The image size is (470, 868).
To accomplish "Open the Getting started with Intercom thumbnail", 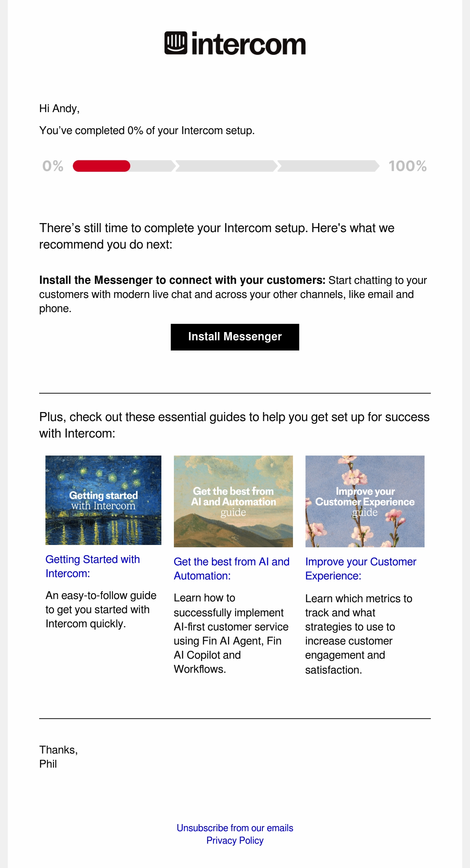I will (103, 500).
